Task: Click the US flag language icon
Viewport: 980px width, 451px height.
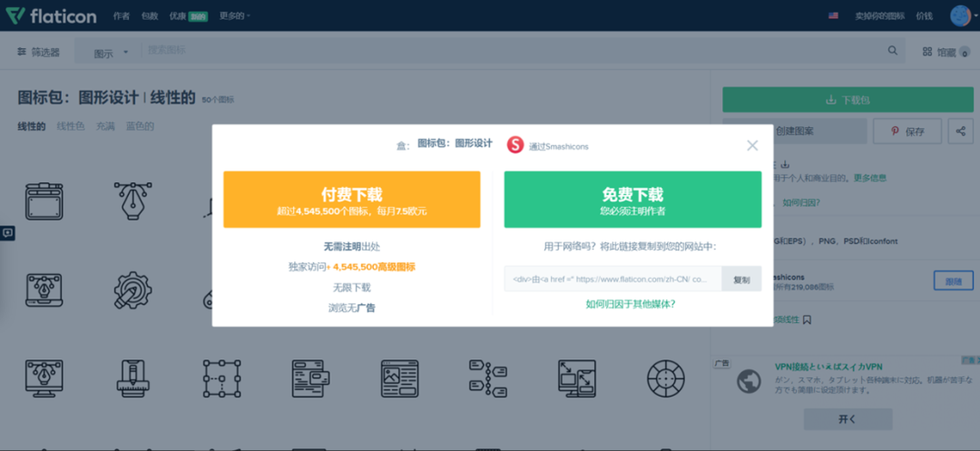Action: click(x=833, y=15)
